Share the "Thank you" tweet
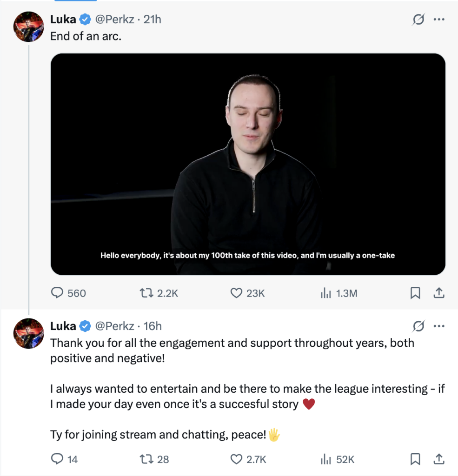Screen dimensions: 458x476 pyautogui.click(x=439, y=459)
